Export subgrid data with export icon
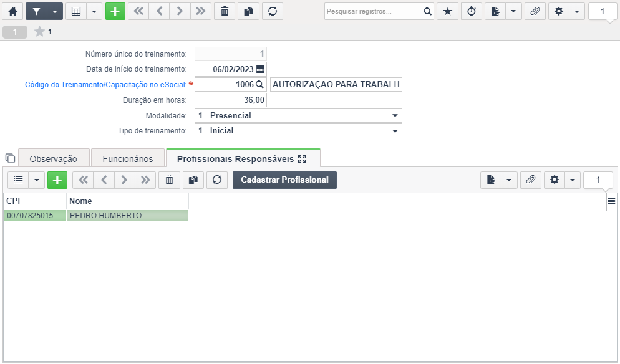 491,180
